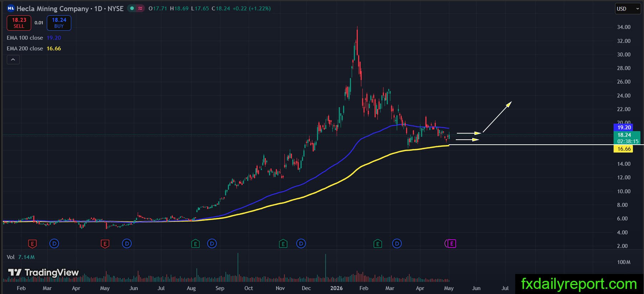Click the green market status dot
The width and height of the screenshot is (644, 294).
(132, 8)
